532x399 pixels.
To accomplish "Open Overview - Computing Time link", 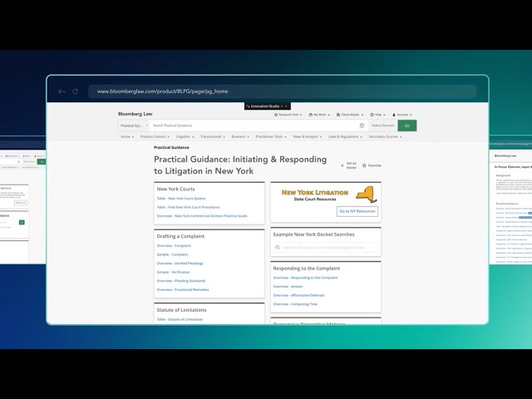I will click(x=296, y=304).
